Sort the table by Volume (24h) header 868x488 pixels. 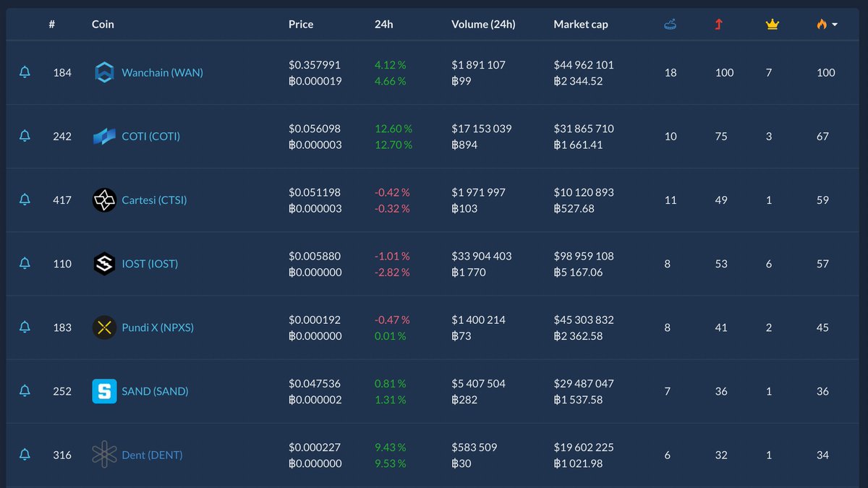point(483,24)
